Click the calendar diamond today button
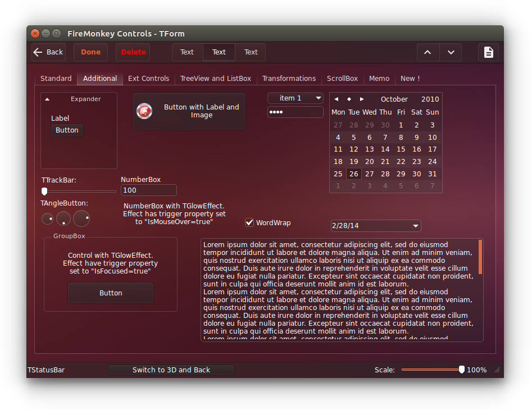This screenshot has width=532, height=410. (349, 99)
